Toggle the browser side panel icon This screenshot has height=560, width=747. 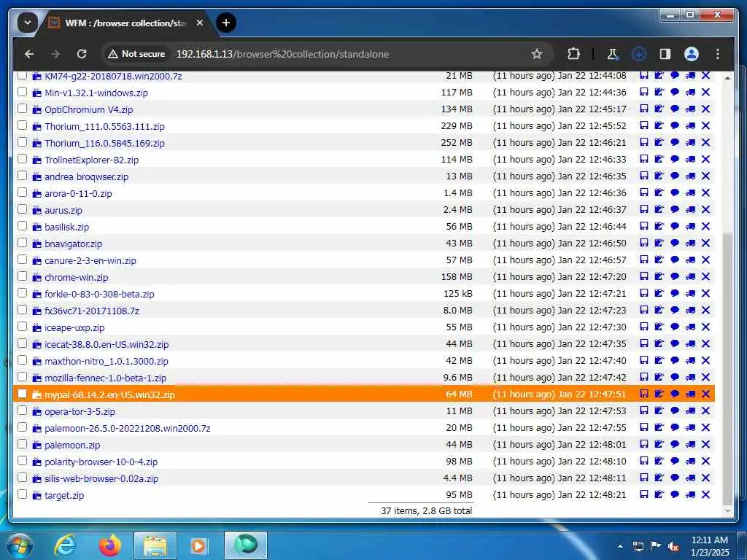(665, 54)
